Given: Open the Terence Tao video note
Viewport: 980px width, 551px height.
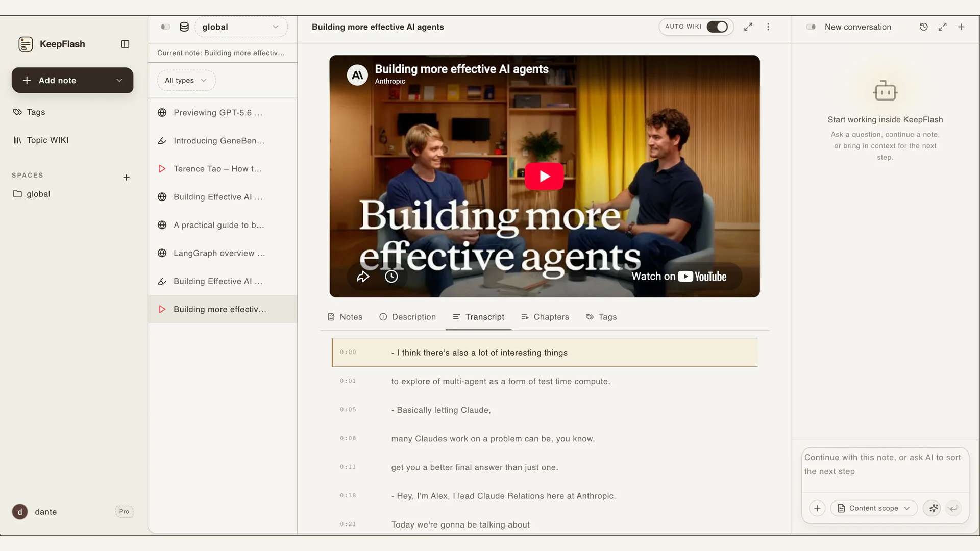Looking at the screenshot, I should click(x=223, y=168).
